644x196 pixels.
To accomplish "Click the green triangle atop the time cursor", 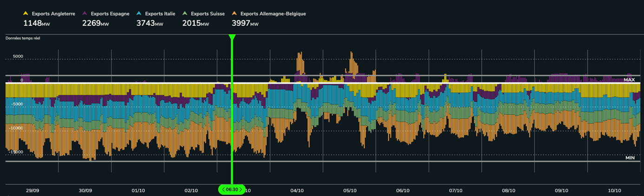I will click(232, 37).
